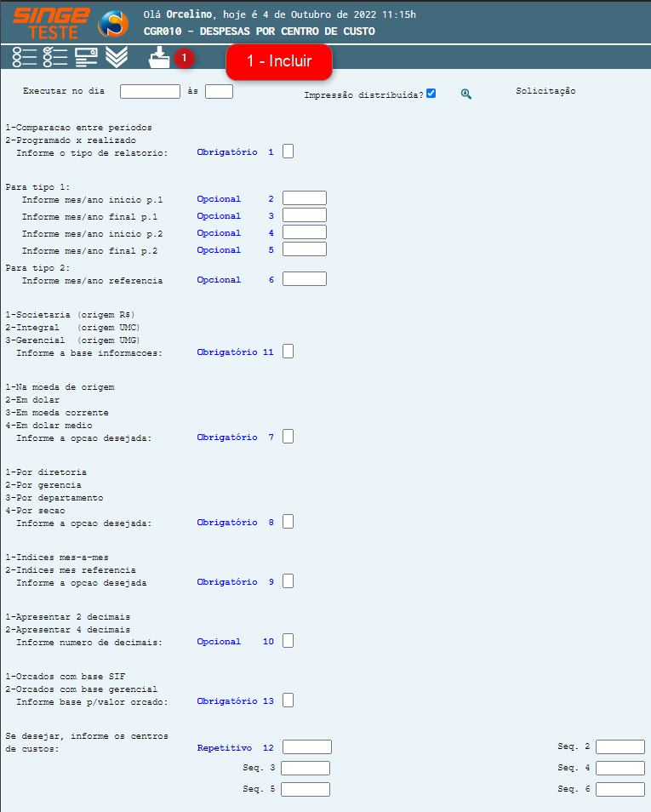Click field 7 opcao desejada box
The width and height of the screenshot is (651, 812).
coord(288,437)
